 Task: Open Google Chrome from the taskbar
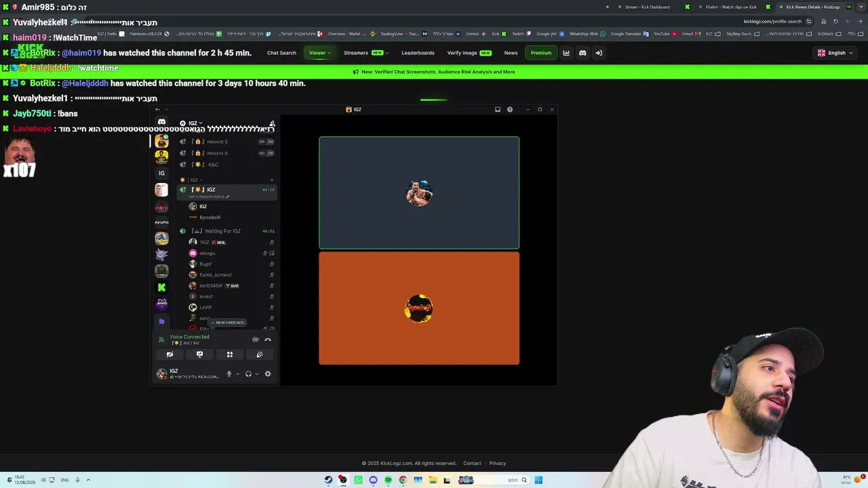click(x=403, y=480)
